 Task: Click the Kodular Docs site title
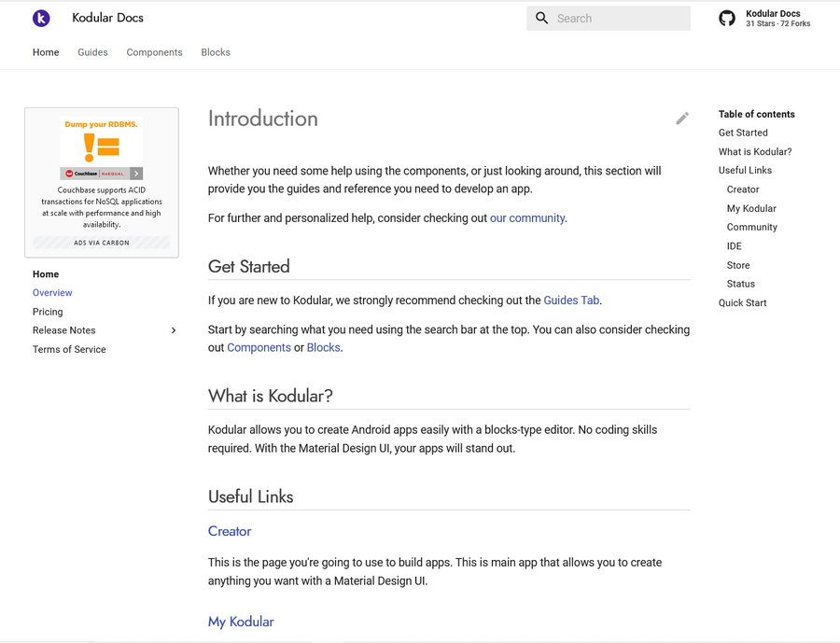107,18
